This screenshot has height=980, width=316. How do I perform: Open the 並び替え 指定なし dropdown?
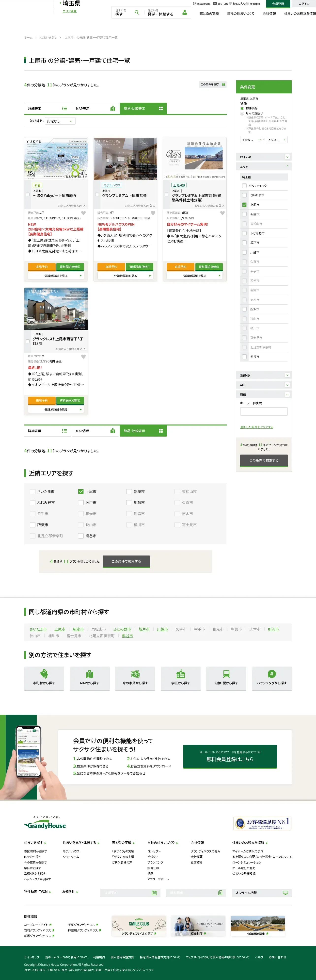(x=60, y=121)
